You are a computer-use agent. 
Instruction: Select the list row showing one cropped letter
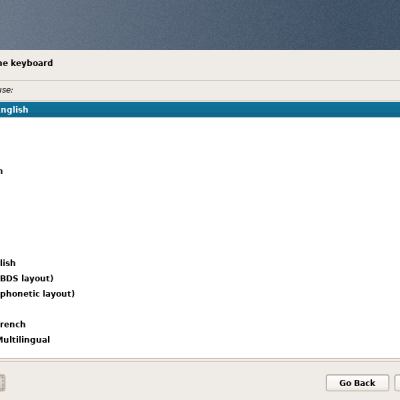pos(200,171)
